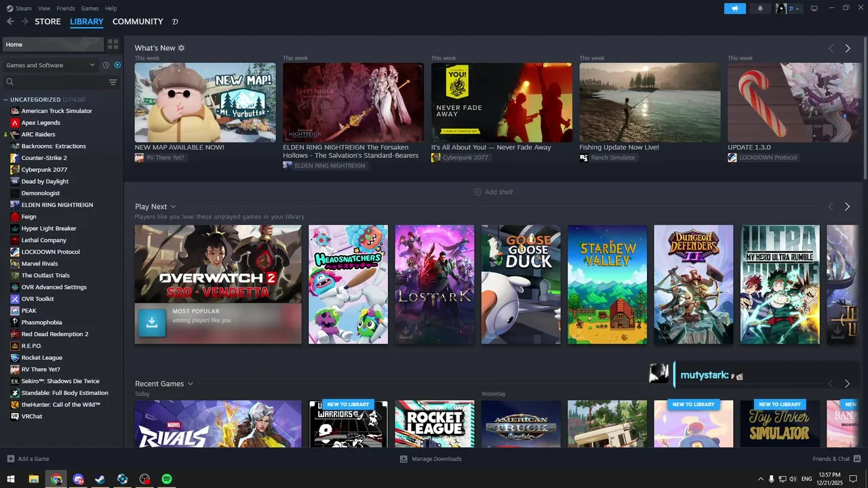Click Add shelf link

click(x=499, y=192)
